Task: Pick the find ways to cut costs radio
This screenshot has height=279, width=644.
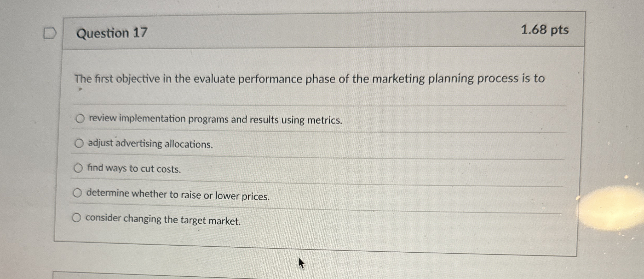Action: tap(78, 168)
